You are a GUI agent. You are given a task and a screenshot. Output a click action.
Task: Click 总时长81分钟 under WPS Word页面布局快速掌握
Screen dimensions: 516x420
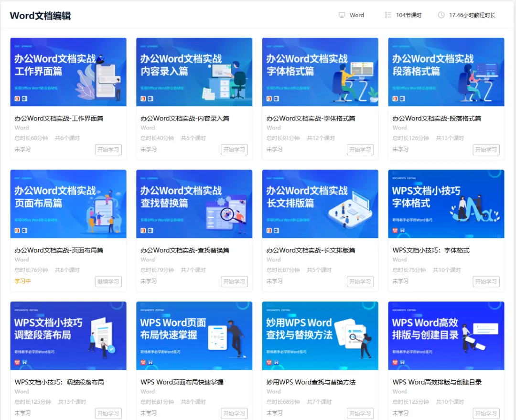157,402
